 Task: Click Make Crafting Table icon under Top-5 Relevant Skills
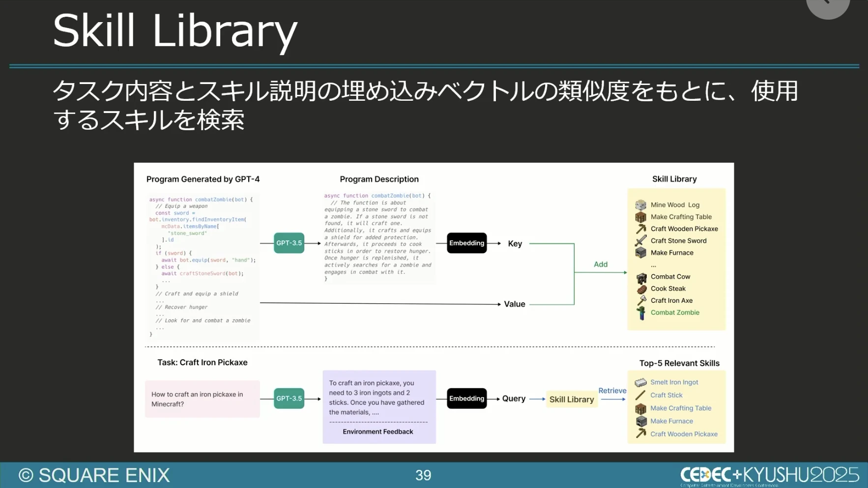click(x=640, y=408)
